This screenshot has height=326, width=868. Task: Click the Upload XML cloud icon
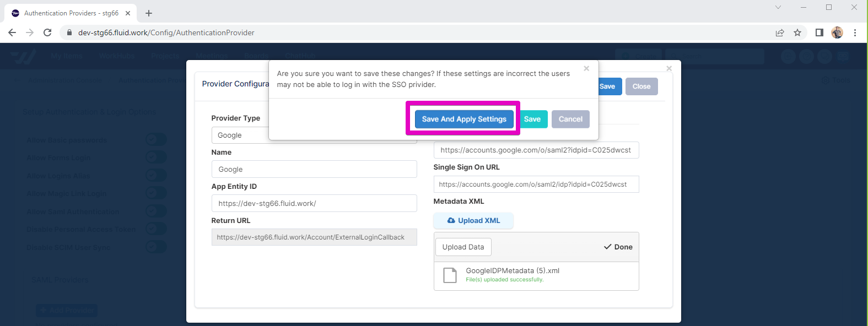point(451,221)
